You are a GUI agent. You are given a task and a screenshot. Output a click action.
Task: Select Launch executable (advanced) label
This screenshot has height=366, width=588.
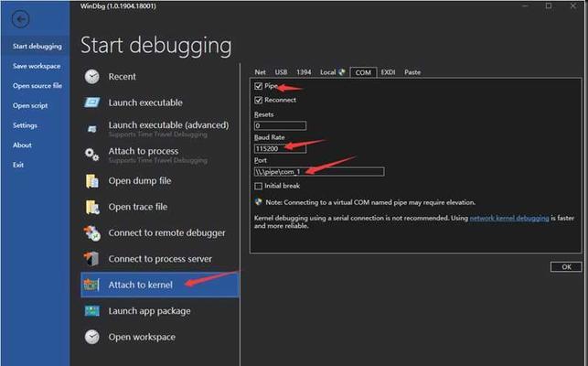click(169, 125)
